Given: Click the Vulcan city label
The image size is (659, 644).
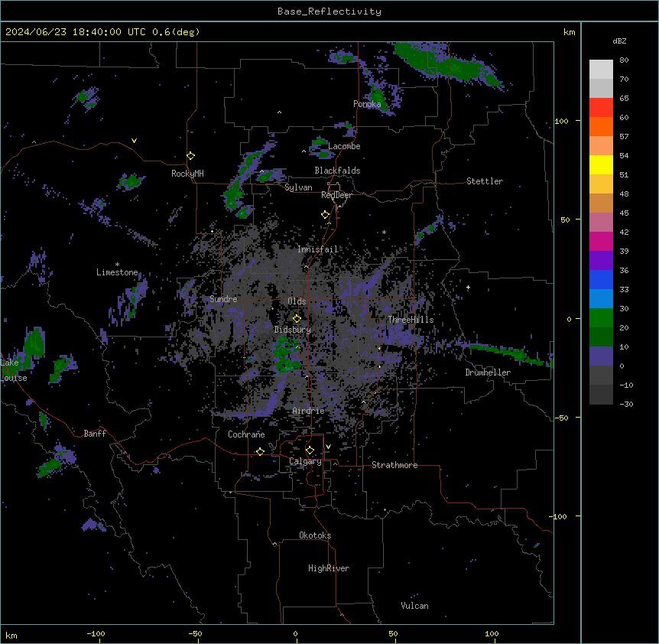Looking at the screenshot, I should [x=415, y=606].
